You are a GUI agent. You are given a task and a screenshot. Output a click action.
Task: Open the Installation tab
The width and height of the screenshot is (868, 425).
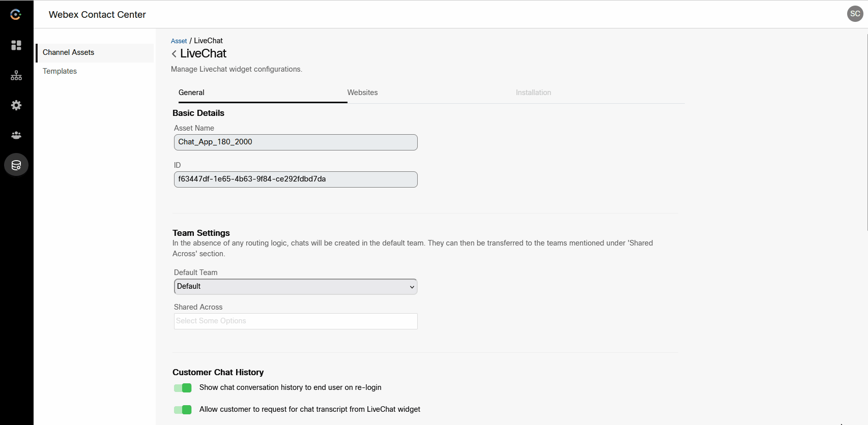pos(533,93)
